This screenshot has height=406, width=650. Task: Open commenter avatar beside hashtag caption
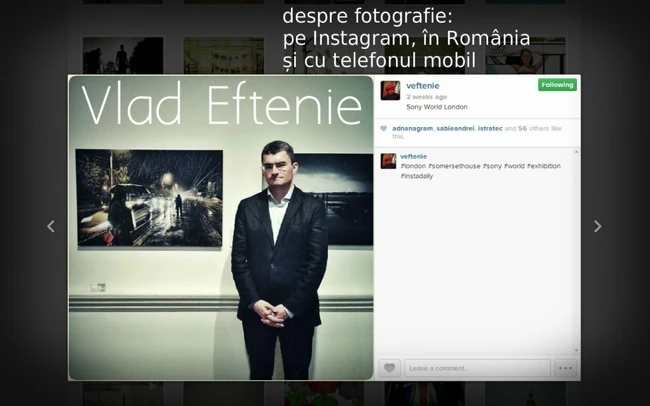388,161
